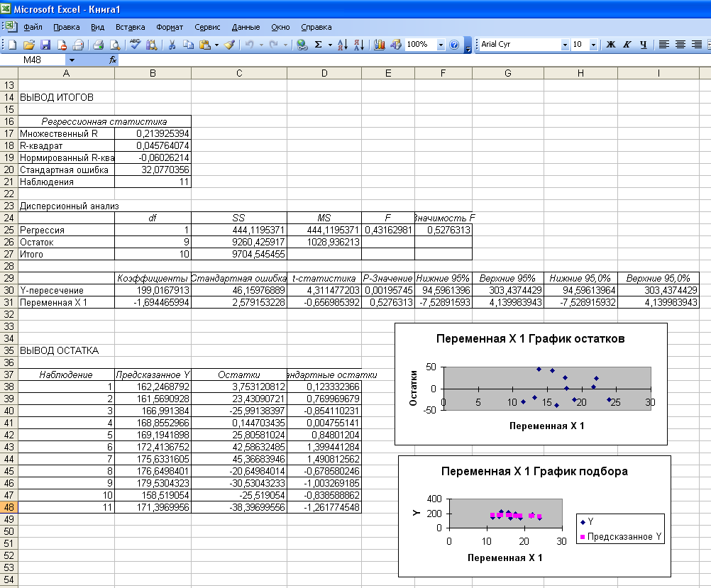Viewport: 711px width, 588px height.
Task: Open the Формат menu
Action: click(170, 27)
